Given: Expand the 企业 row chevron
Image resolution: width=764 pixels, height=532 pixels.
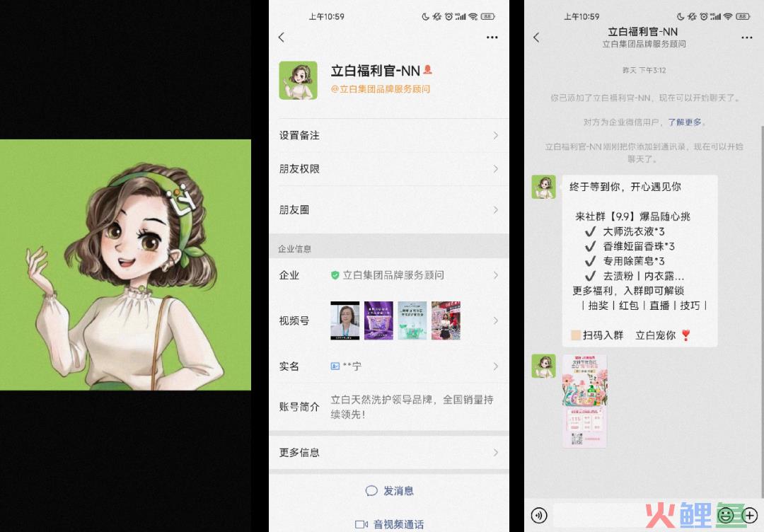Looking at the screenshot, I should [495, 275].
